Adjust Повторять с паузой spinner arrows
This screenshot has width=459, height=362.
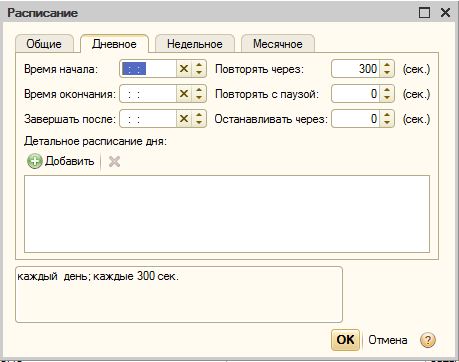tap(387, 94)
